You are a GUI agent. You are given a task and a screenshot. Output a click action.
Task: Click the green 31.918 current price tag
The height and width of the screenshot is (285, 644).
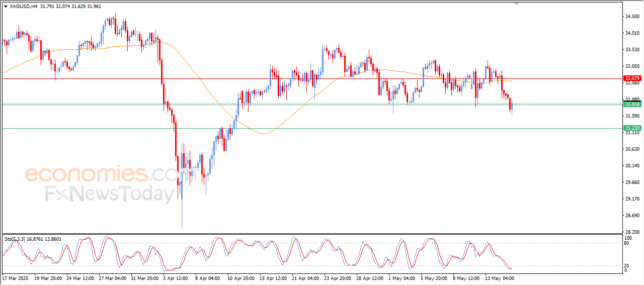point(632,104)
